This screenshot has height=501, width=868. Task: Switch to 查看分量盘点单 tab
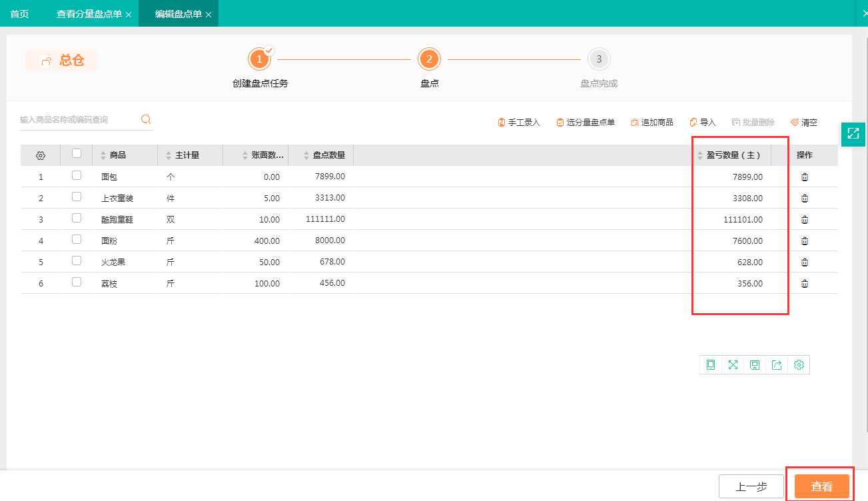click(x=89, y=14)
